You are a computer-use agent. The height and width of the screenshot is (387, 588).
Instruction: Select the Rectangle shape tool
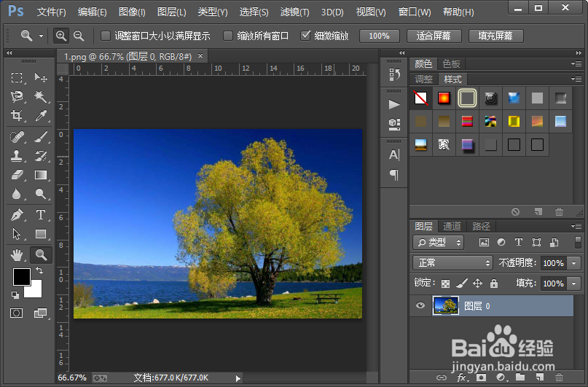click(41, 234)
